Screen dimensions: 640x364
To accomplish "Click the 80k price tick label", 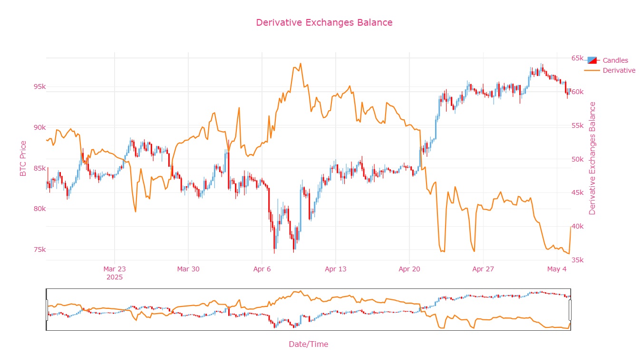I will tap(39, 209).
